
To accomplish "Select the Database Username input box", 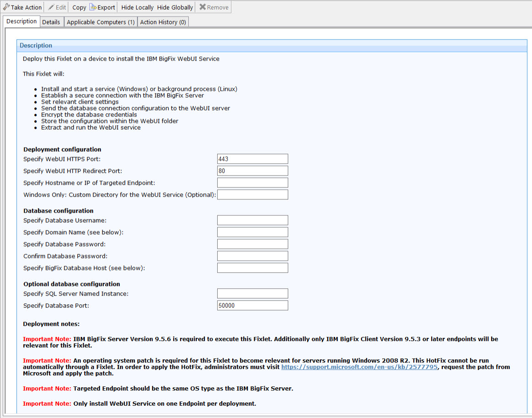I will [252, 220].
